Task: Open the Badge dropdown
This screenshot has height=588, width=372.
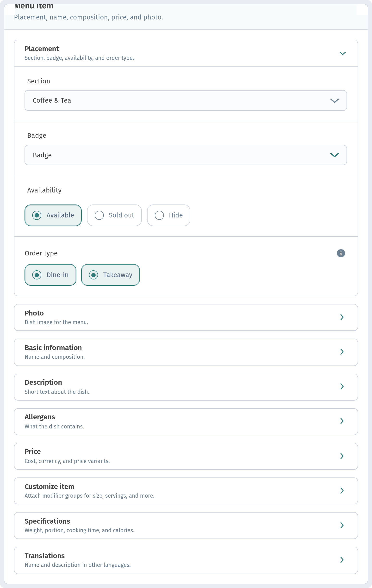Action: point(186,155)
